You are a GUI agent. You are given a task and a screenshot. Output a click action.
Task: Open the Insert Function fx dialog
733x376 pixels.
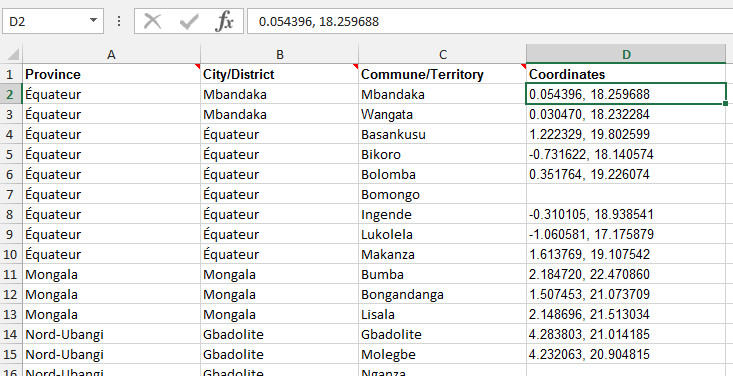224,22
